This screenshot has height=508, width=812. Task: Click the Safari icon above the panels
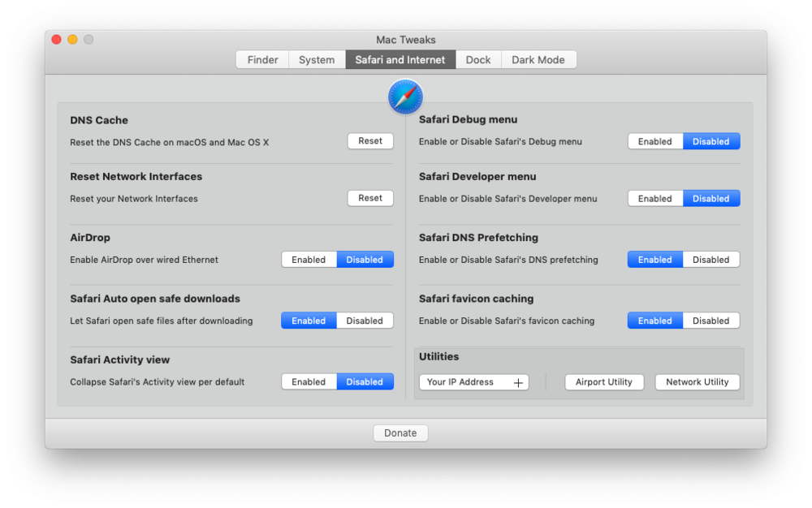click(405, 97)
